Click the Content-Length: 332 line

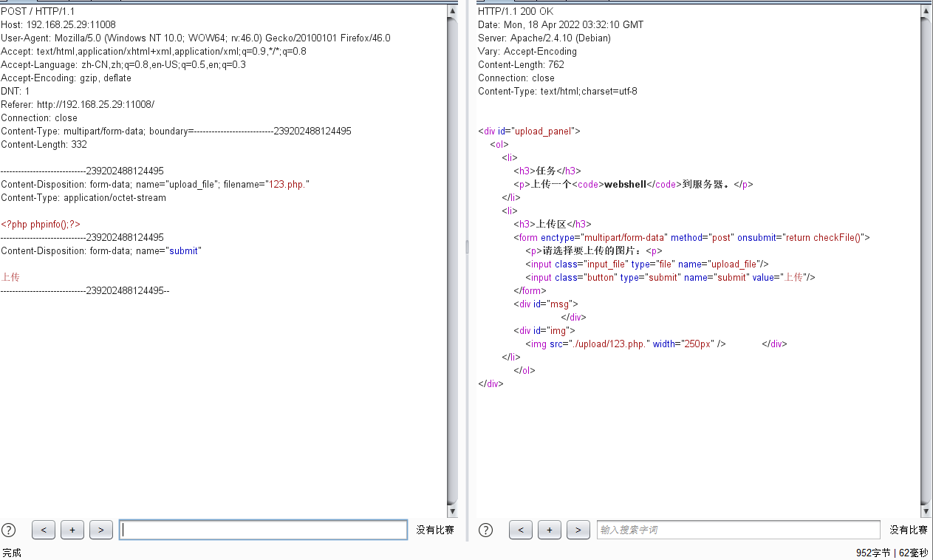pyautogui.click(x=44, y=145)
